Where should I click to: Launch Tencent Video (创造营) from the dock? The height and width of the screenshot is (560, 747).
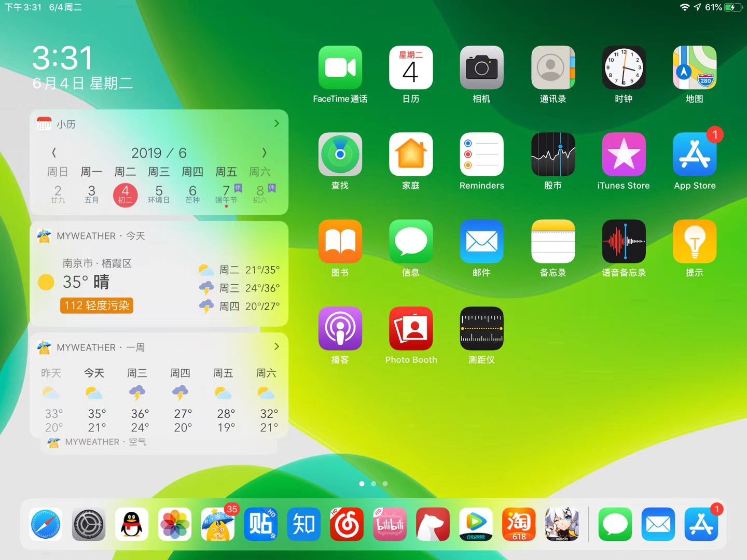(x=476, y=525)
